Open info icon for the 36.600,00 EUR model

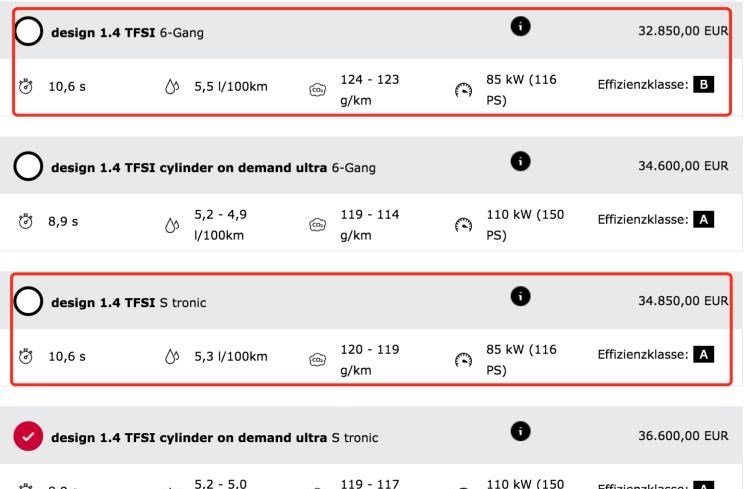pos(521,431)
